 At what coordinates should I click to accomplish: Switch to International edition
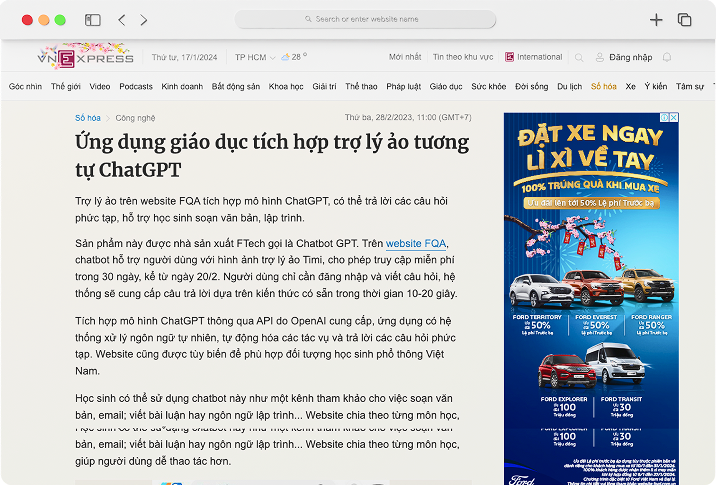pyautogui.click(x=533, y=57)
